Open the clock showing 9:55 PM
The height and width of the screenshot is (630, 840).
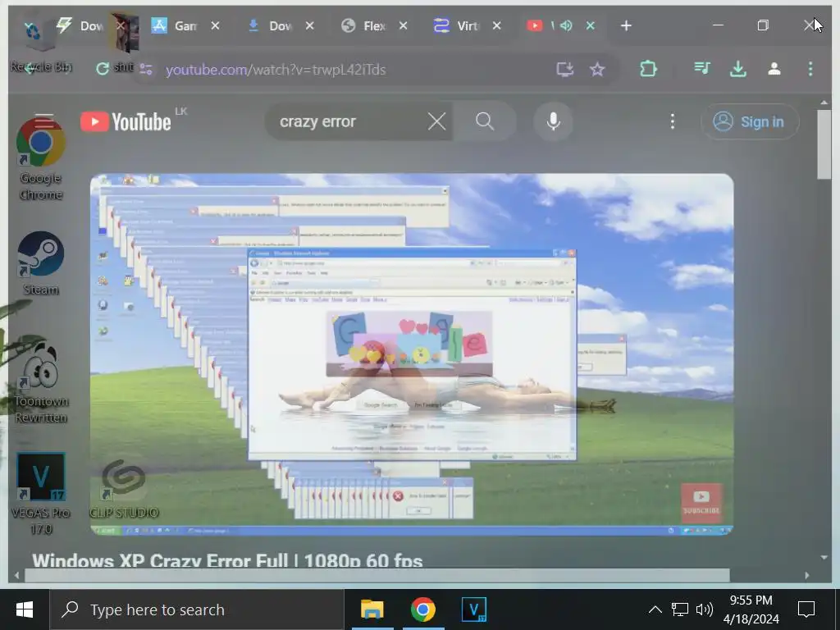[751, 609]
